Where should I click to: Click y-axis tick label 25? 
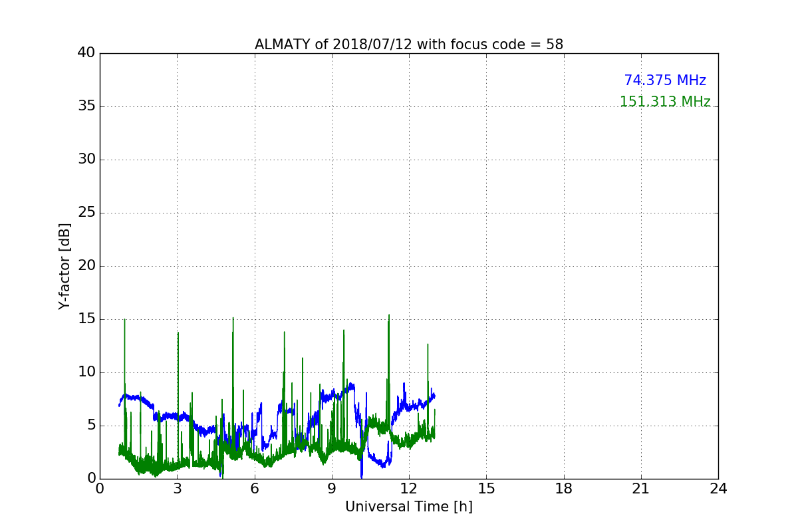click(86, 213)
